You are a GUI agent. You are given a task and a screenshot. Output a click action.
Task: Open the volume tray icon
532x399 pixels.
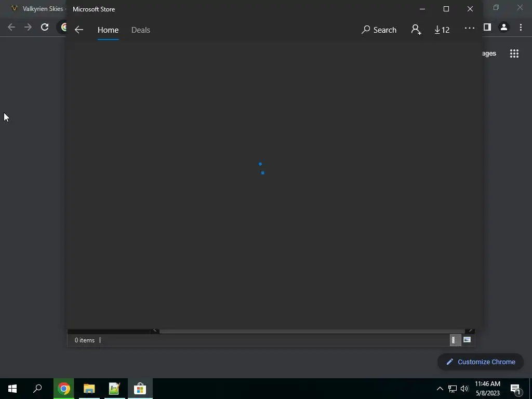[464, 389]
